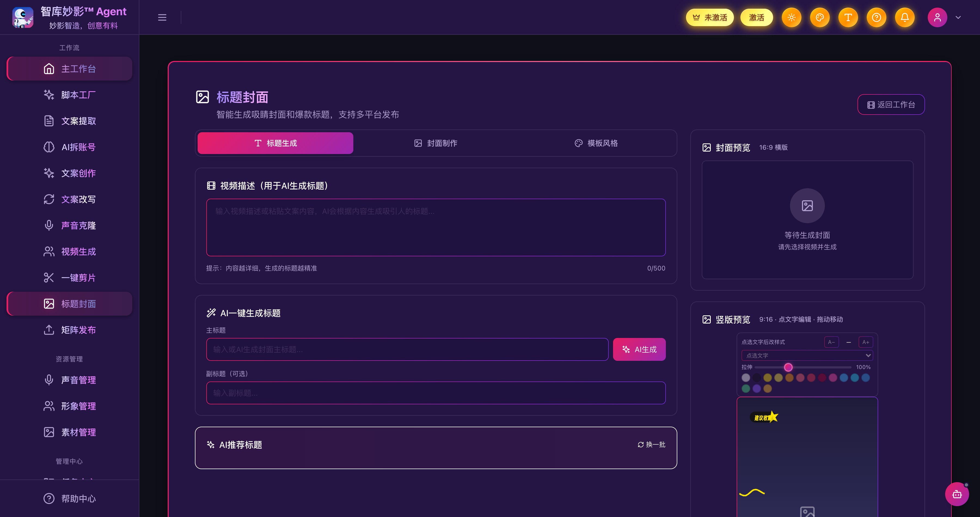980x517 pixels.
Task: Expand the user account dropdown arrow
Action: tap(958, 17)
